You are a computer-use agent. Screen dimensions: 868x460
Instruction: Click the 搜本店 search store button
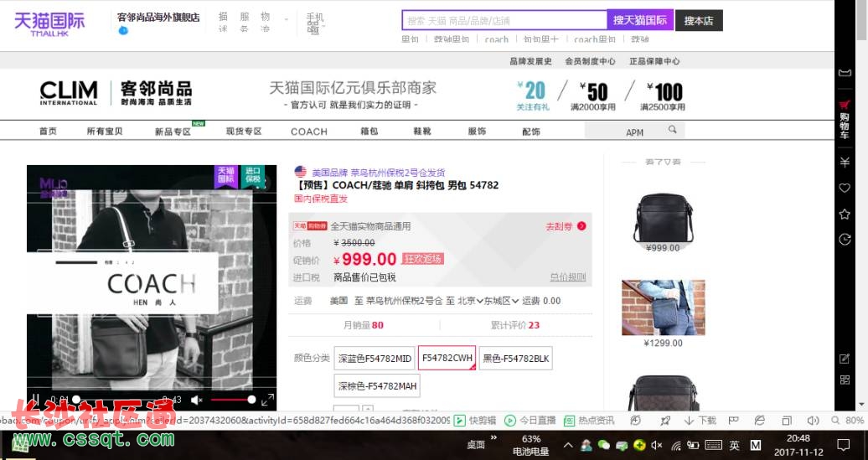click(x=699, y=20)
